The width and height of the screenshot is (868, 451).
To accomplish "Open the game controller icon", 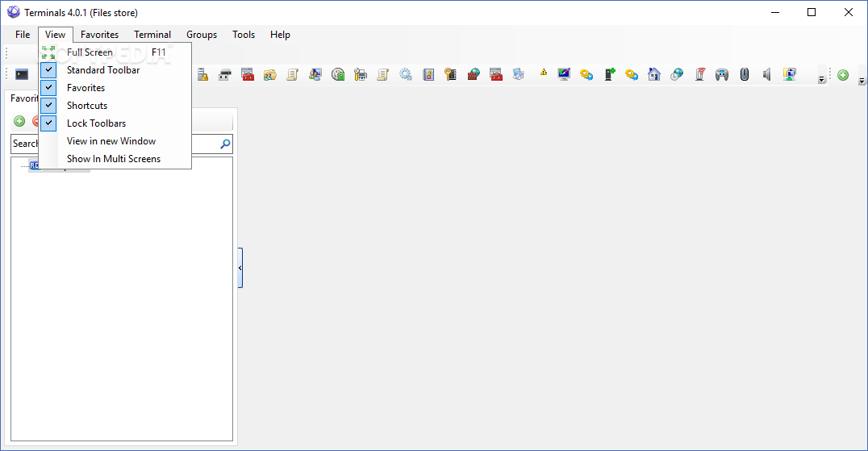I will tap(722, 74).
